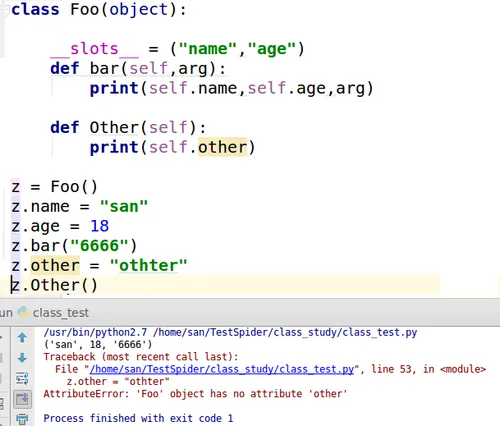Click the Print console output icon
The image size is (500, 426).
click(x=22, y=419)
